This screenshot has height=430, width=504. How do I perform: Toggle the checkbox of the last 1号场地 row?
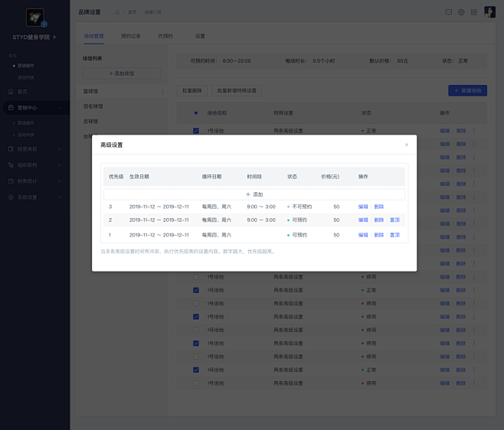coord(196,383)
